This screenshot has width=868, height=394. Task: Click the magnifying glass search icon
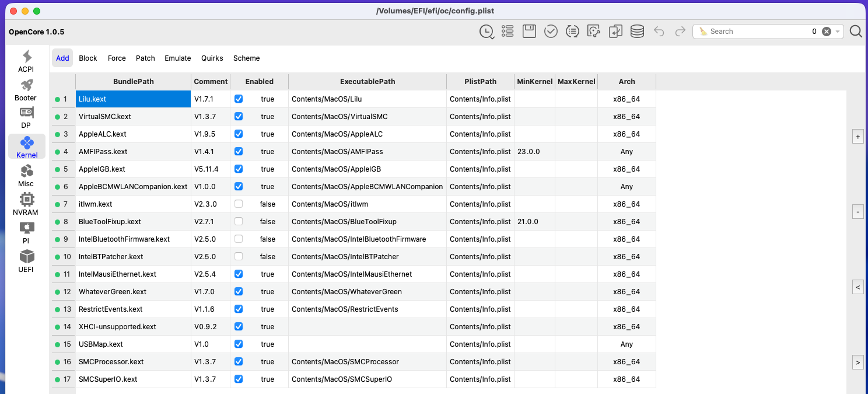[855, 32]
